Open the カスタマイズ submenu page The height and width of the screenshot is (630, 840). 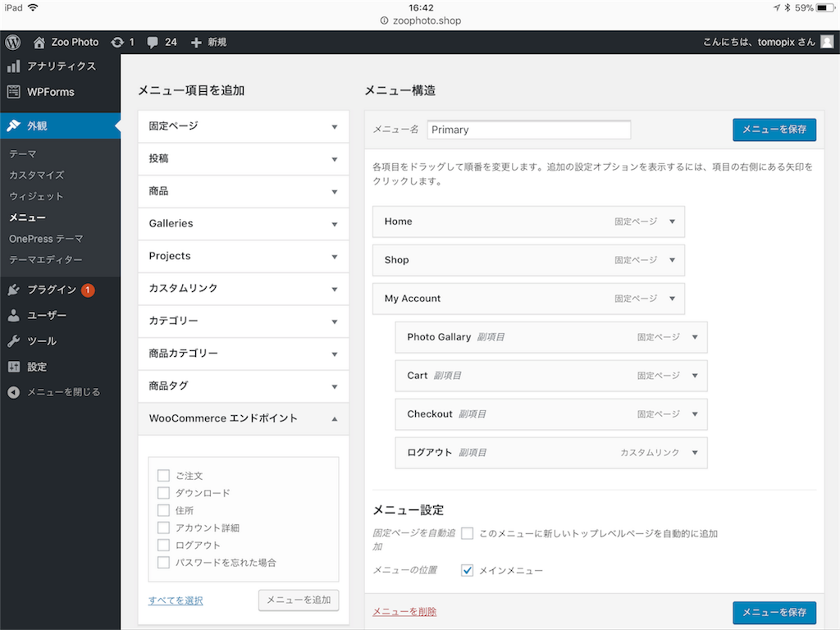(x=36, y=176)
